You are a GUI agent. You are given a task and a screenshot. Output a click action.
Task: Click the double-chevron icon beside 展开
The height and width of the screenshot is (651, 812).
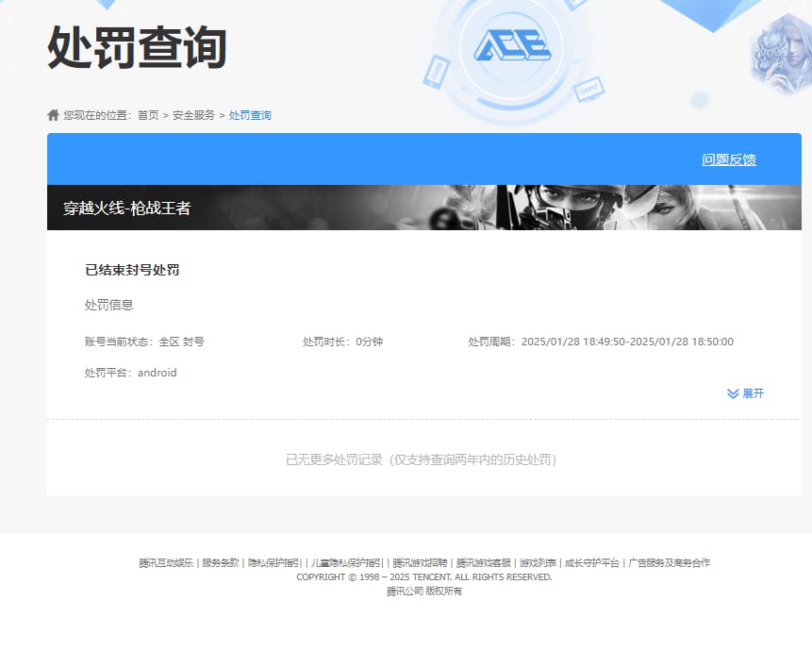[x=733, y=393]
